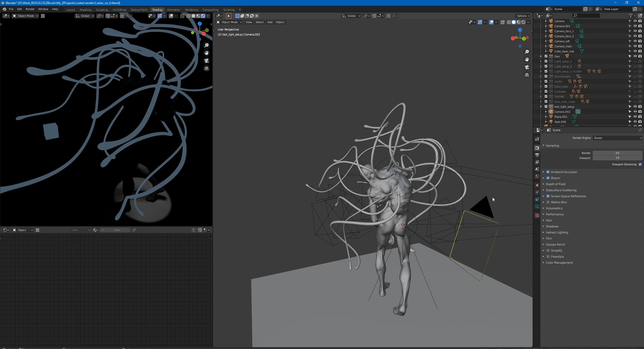Click the Render samples value field
This screenshot has height=349, width=644.
[617, 153]
